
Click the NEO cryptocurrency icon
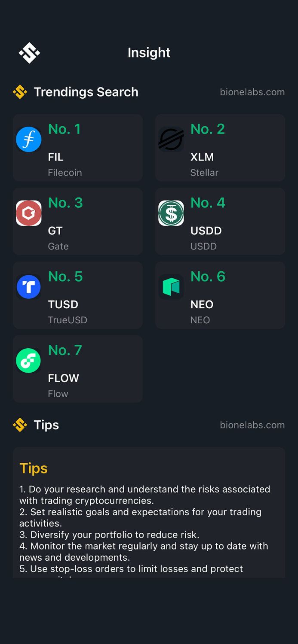coord(171,286)
